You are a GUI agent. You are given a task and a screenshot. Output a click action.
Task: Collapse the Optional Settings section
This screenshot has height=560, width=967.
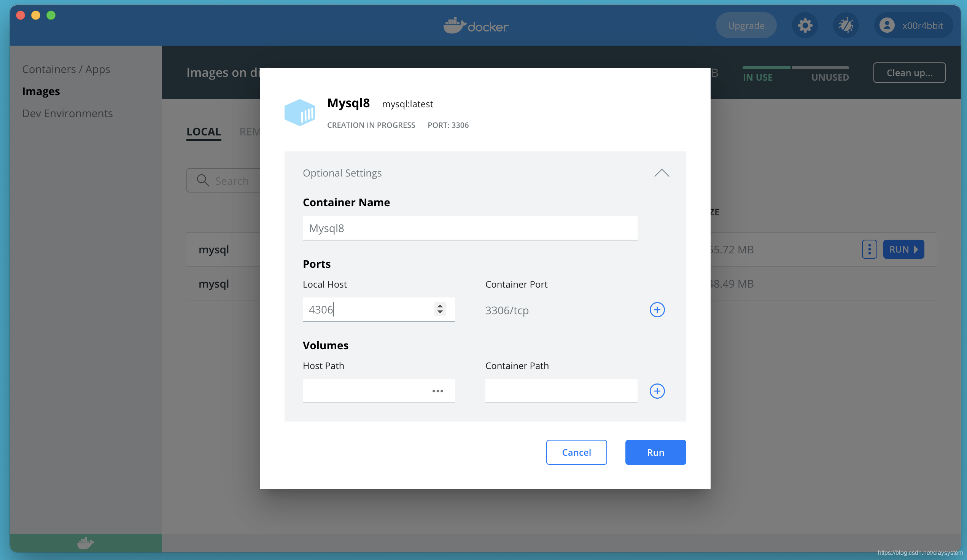662,173
